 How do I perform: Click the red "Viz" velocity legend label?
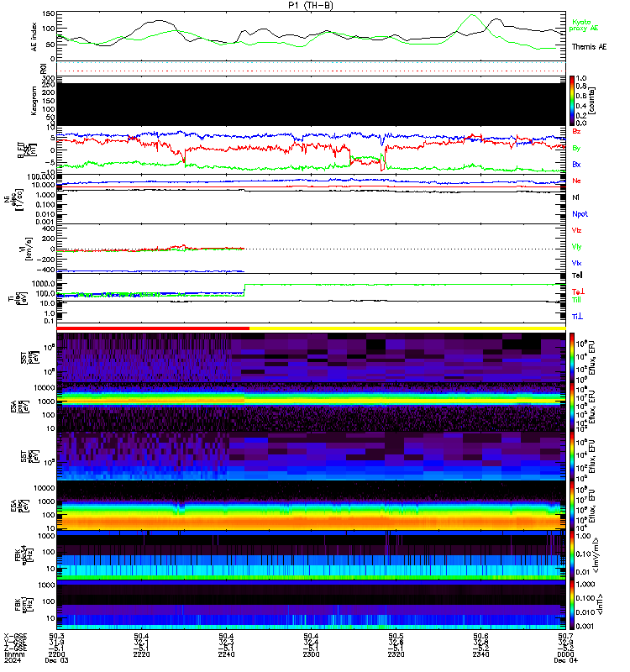tap(576, 230)
